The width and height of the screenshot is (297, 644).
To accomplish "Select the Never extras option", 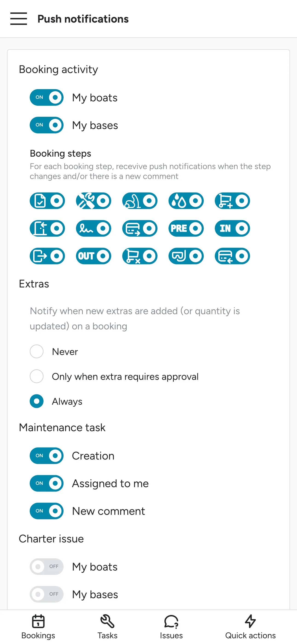I will coord(37,351).
